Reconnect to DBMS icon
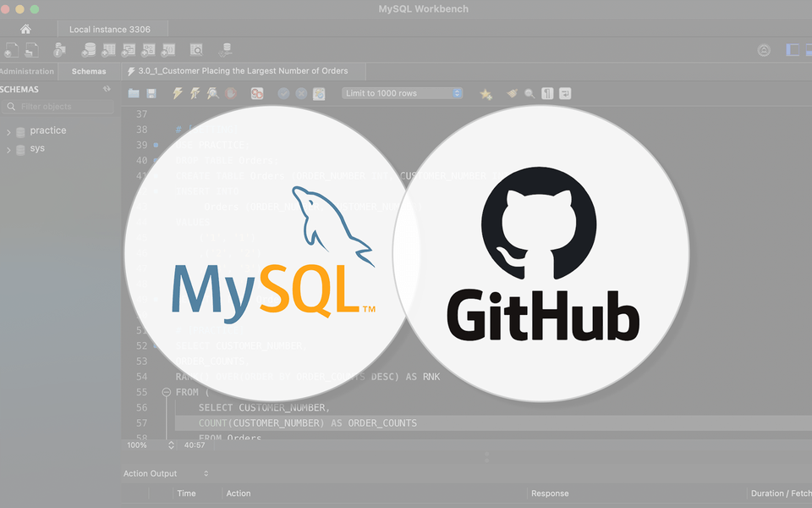Viewport: 812px width, 508px height. click(225, 50)
